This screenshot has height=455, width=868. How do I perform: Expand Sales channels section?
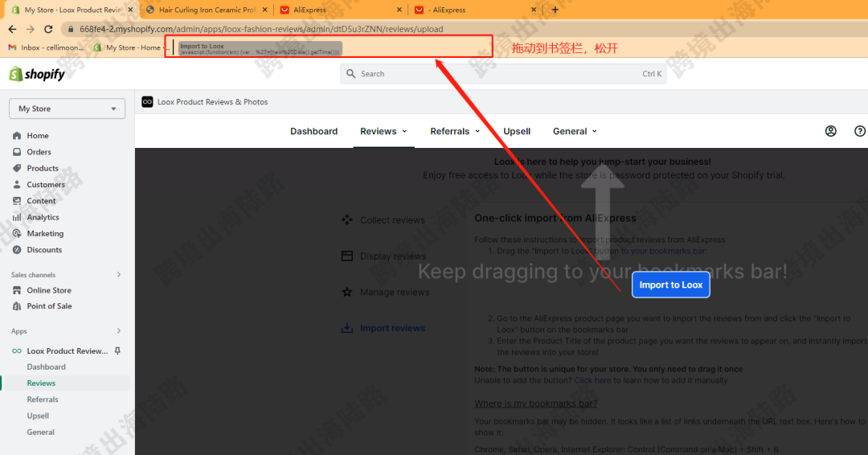click(x=118, y=275)
